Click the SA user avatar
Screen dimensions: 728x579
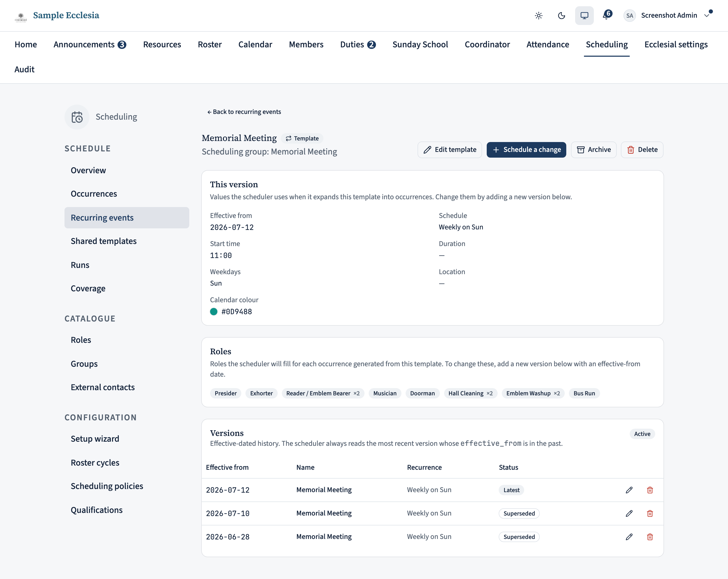tap(629, 16)
